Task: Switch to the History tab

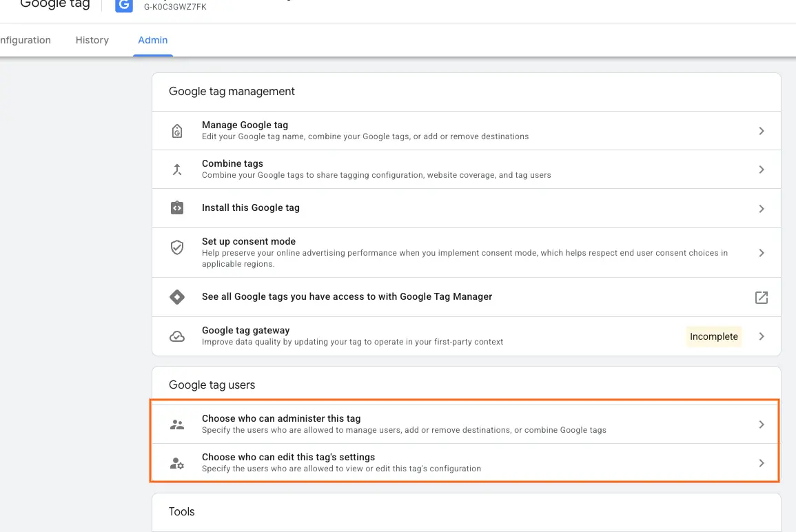Action: click(92, 40)
